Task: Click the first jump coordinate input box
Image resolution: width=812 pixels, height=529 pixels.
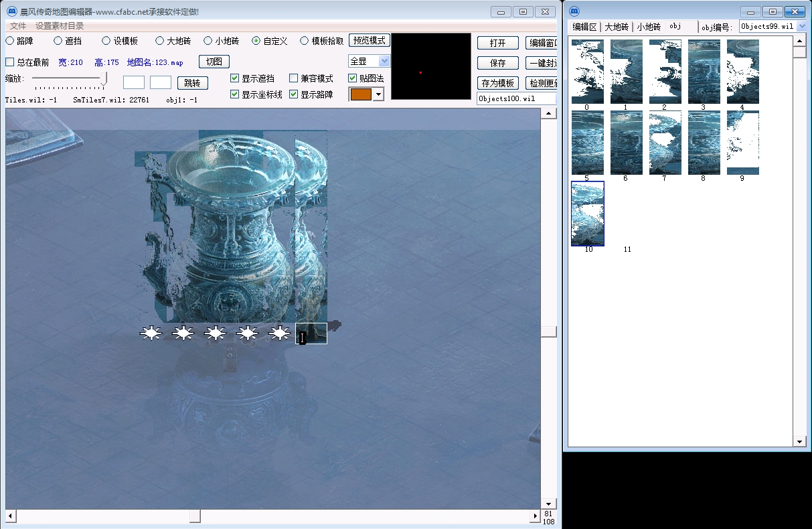Action: (x=134, y=82)
